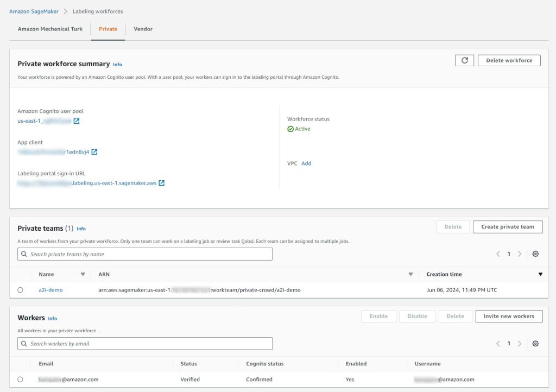Focus the Search private teams by name field
This screenshot has width=556, height=392.
pyautogui.click(x=145, y=254)
